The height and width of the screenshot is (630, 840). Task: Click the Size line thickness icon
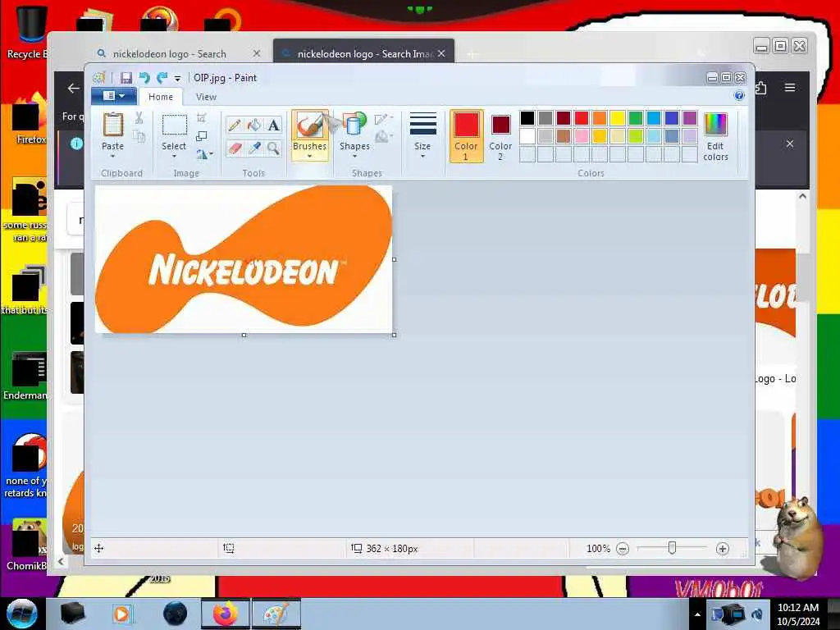(422, 124)
